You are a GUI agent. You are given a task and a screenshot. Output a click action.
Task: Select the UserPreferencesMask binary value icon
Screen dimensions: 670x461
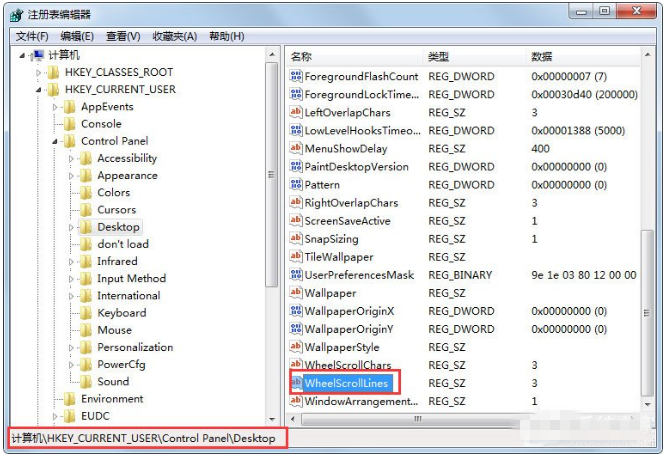(x=296, y=275)
